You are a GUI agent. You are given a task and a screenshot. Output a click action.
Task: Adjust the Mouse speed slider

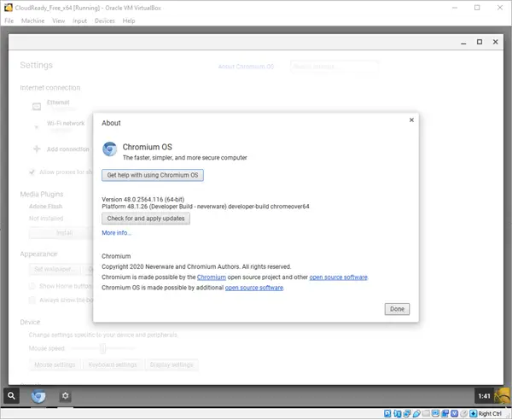coord(102,348)
